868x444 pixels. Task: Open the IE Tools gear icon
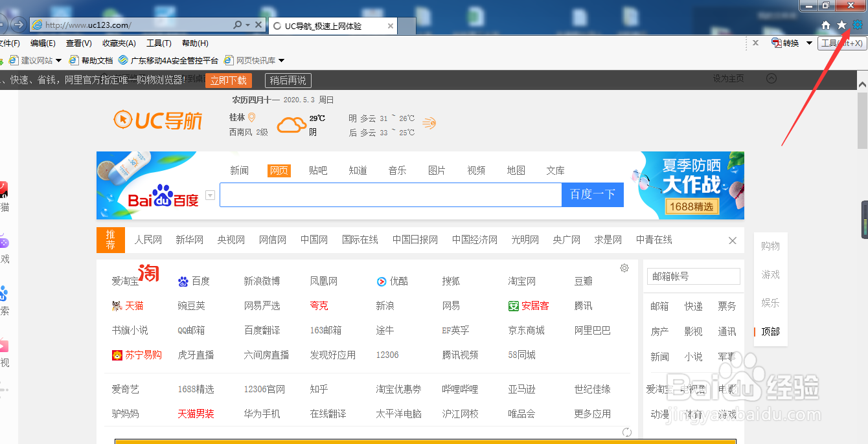858,25
